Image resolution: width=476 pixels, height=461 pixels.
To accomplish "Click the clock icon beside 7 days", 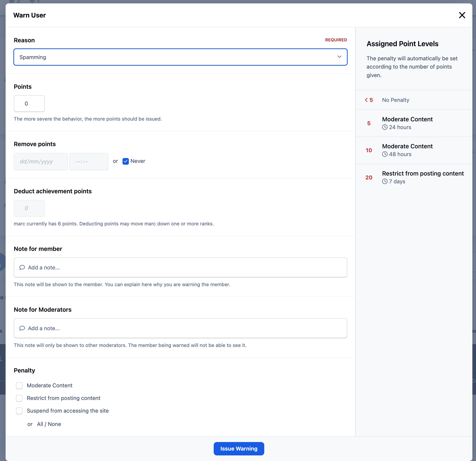I will [385, 181].
